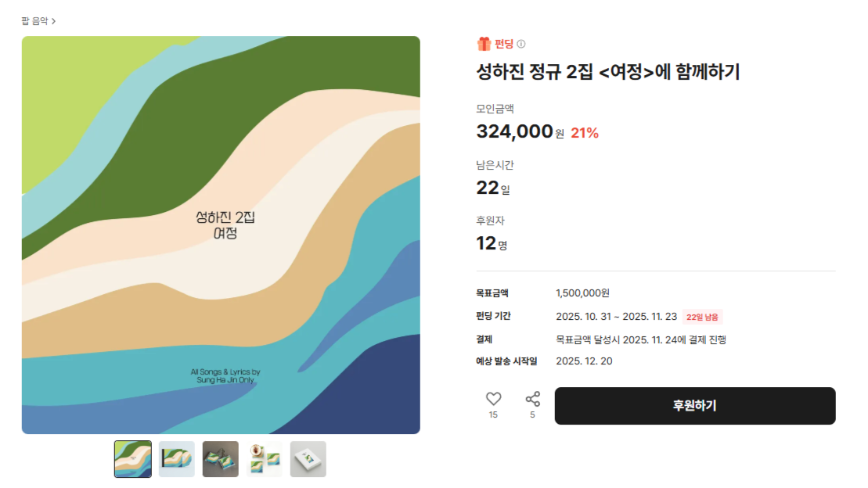The image size is (868, 488).
Task: Click the 22일 남음 badge
Action: 702,317
